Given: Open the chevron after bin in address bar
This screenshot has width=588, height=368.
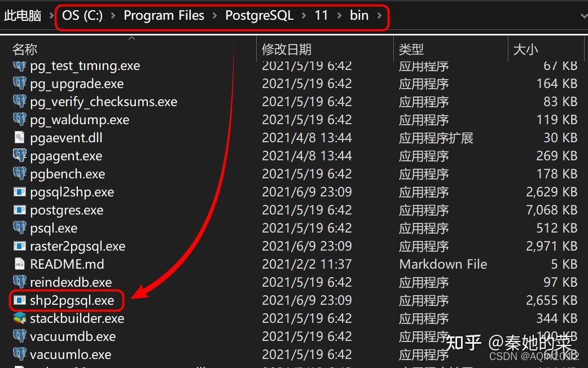Looking at the screenshot, I should 379,16.
